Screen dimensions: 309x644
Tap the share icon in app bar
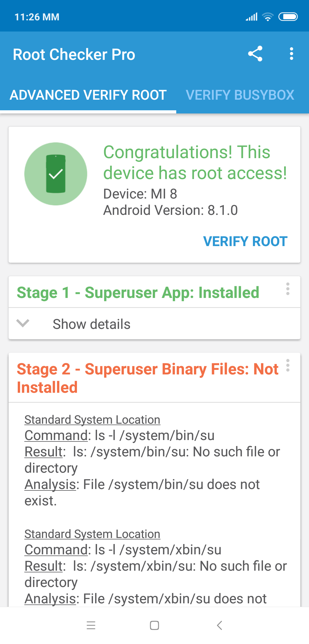click(255, 54)
